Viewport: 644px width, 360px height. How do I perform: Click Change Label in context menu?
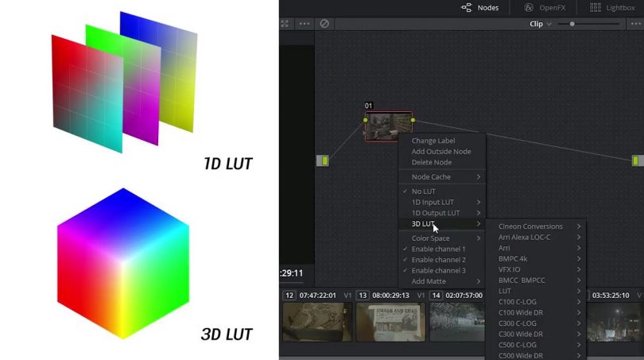(x=433, y=141)
